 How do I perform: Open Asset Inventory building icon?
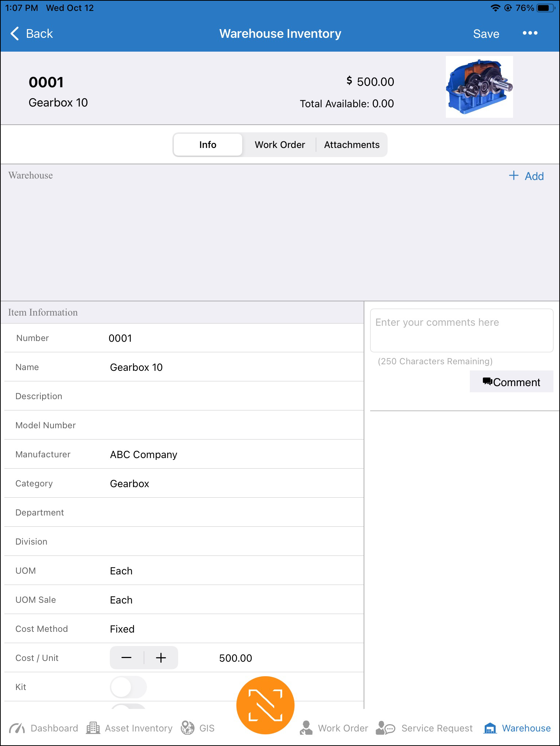(x=93, y=728)
